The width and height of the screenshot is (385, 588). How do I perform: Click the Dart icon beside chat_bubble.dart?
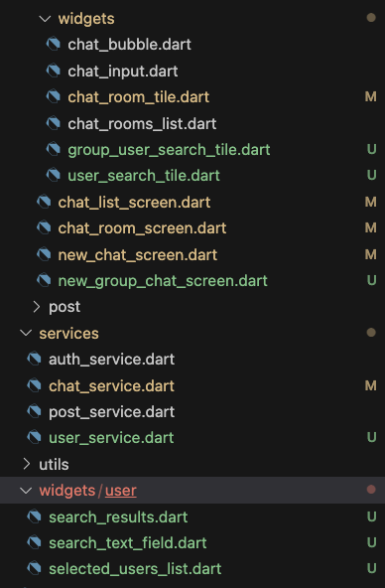[54, 45]
